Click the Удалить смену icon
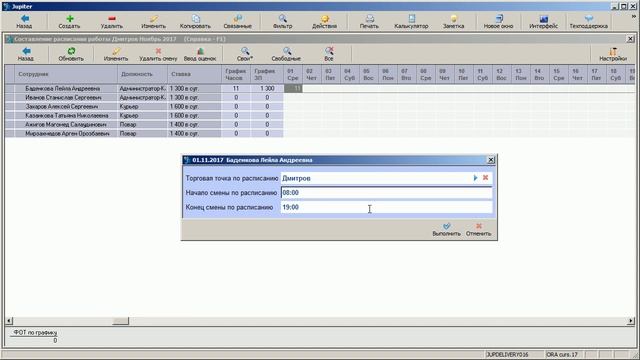The width and height of the screenshot is (640, 360). 158,51
